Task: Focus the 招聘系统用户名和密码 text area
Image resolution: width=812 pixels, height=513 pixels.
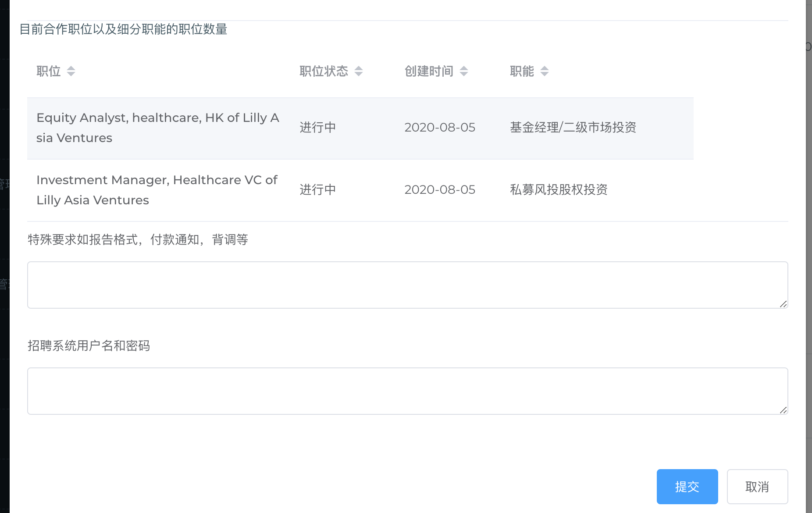Action: click(407, 391)
